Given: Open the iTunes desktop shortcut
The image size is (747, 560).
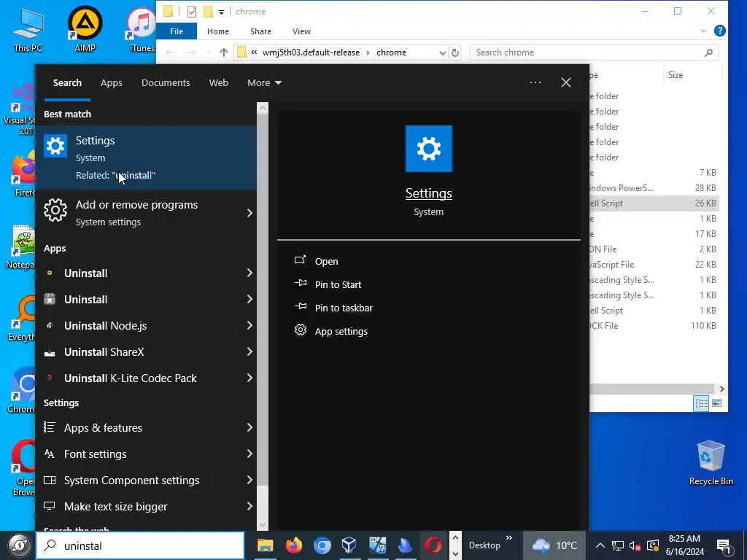Looking at the screenshot, I should pyautogui.click(x=142, y=29).
